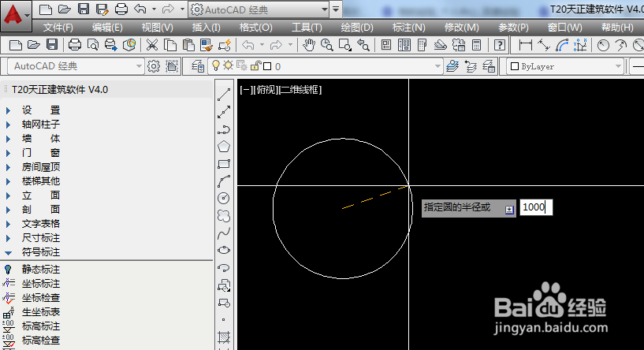Click the [俯视] view control label
Image resolution: width=644 pixels, height=350 pixels.
coord(266,90)
